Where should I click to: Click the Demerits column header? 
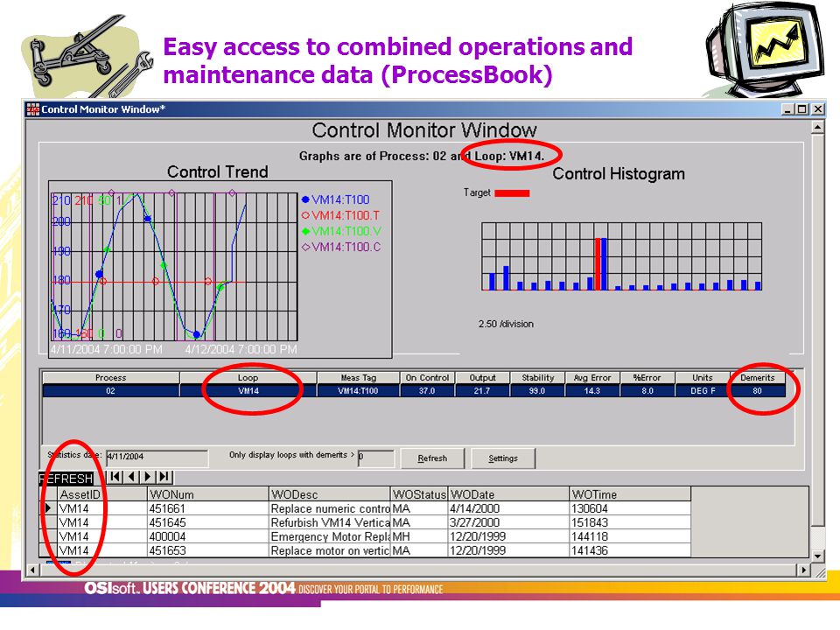coord(758,378)
